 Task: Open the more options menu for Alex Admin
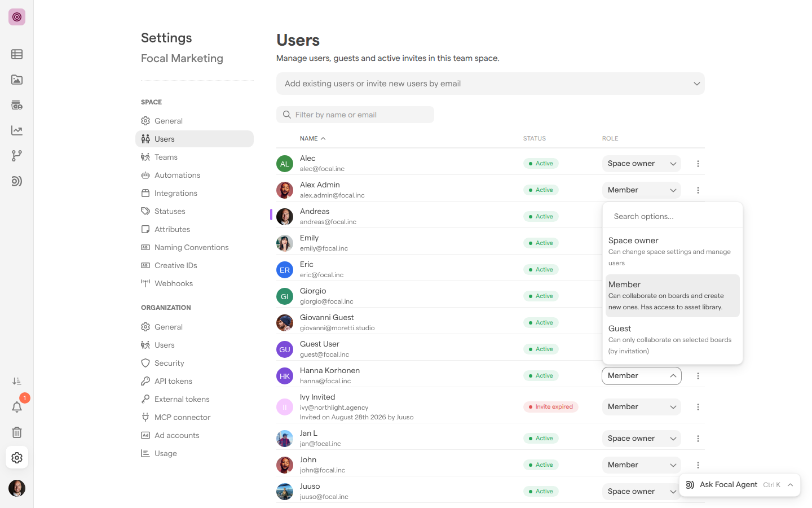tap(698, 190)
